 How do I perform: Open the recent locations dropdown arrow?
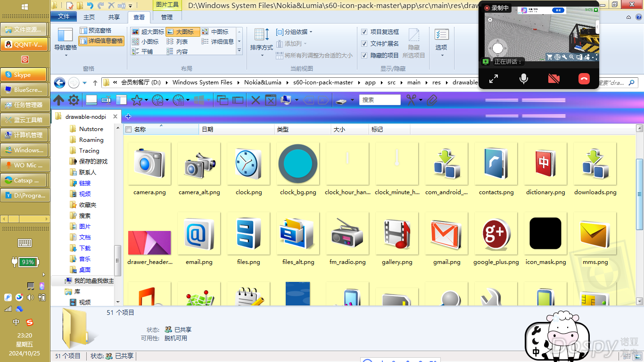[x=85, y=82]
